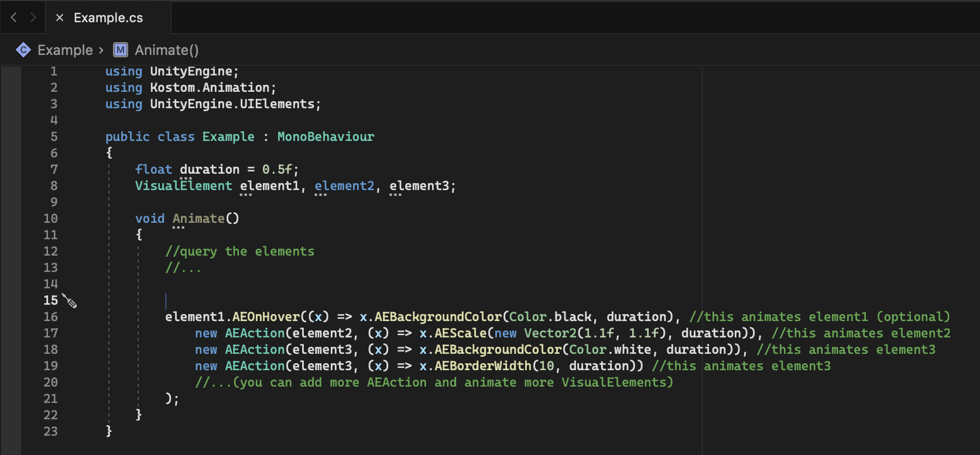
Task: Click the breadcrumb chevron separator after Example
Action: (x=101, y=50)
